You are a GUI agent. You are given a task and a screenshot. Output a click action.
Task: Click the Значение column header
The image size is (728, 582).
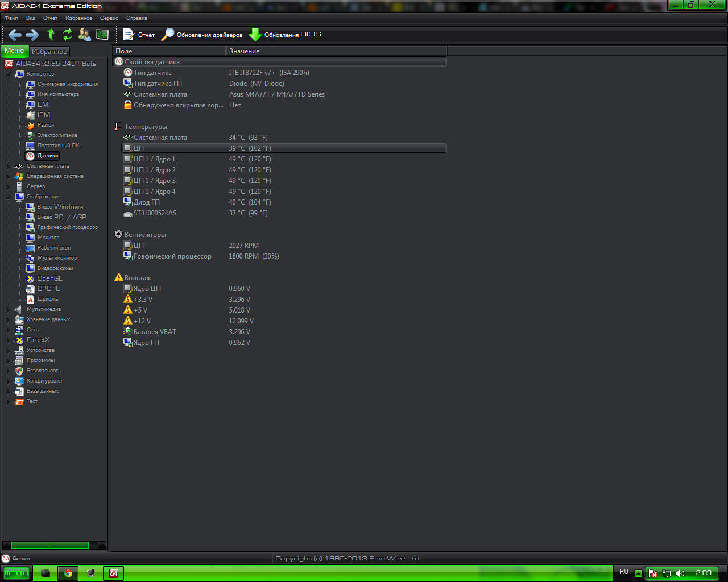pyautogui.click(x=336, y=51)
